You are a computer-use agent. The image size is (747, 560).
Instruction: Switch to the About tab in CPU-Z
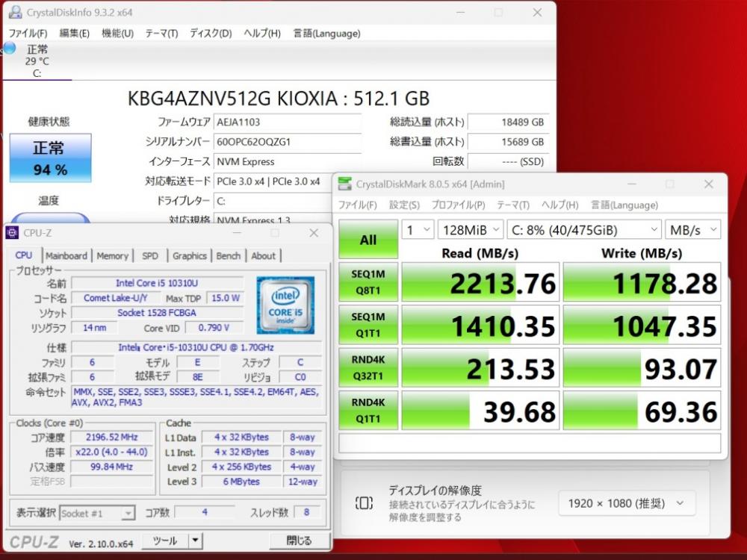264,255
